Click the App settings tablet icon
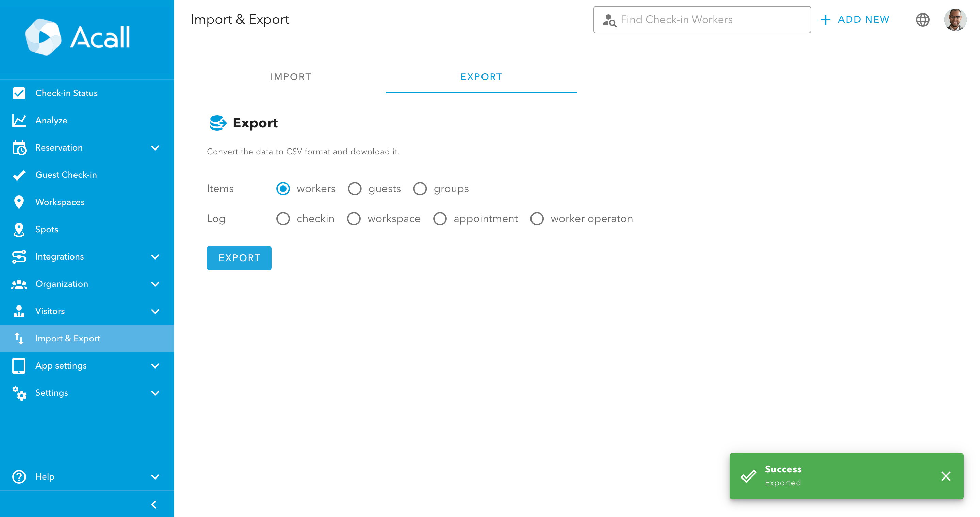 point(19,366)
